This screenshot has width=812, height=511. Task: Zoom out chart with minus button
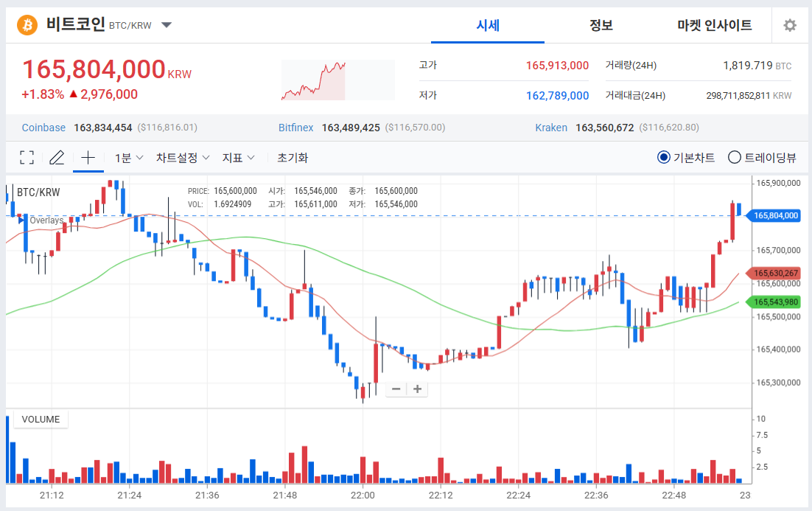pos(396,389)
